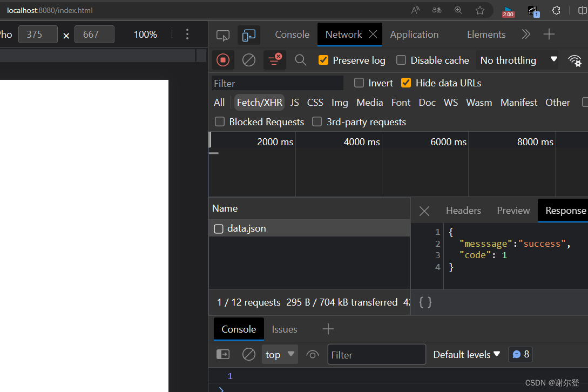Open the extension with the 2.00 badge
Image resolution: width=588 pixels, height=392 pixels.
coord(508,12)
